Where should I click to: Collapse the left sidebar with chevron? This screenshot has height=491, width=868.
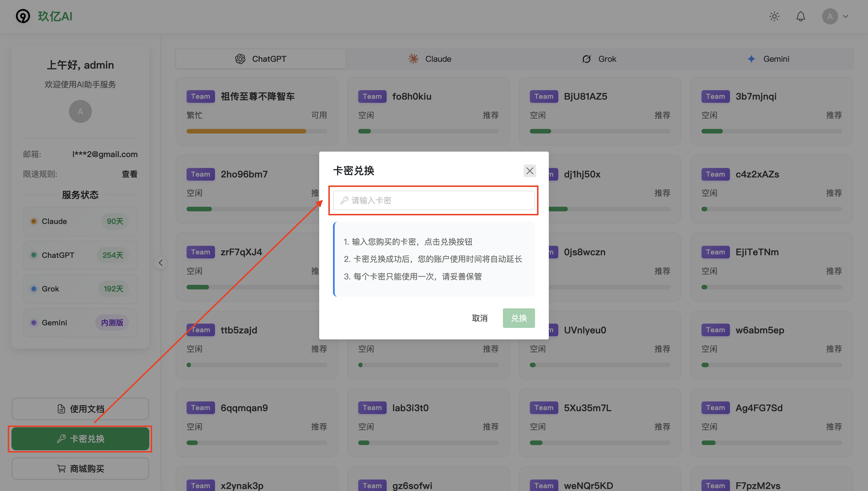(x=161, y=263)
